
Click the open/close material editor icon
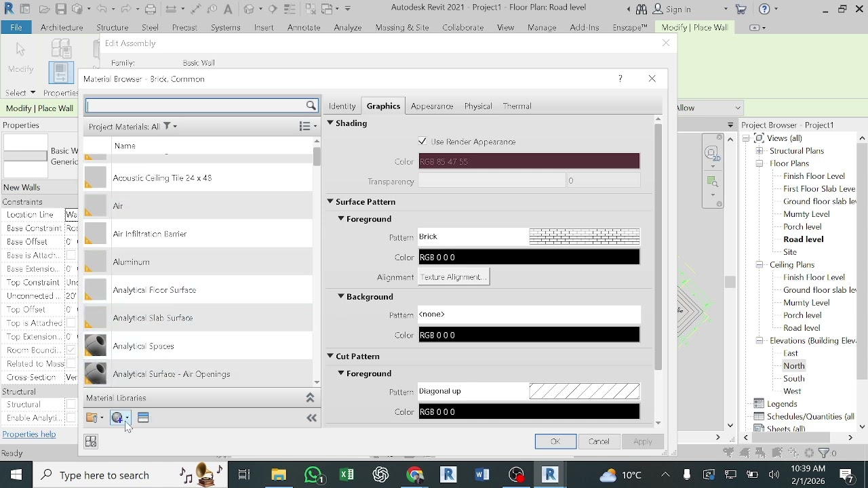[91, 442]
